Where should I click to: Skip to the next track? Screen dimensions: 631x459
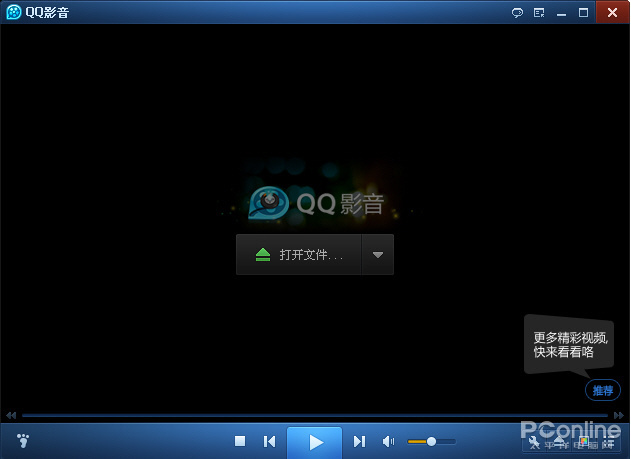pyautogui.click(x=359, y=441)
